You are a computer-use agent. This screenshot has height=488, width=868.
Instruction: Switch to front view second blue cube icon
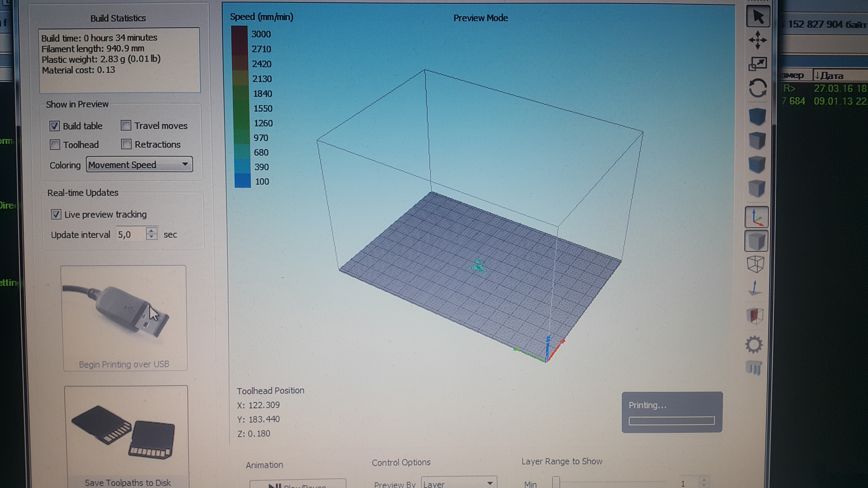click(757, 164)
